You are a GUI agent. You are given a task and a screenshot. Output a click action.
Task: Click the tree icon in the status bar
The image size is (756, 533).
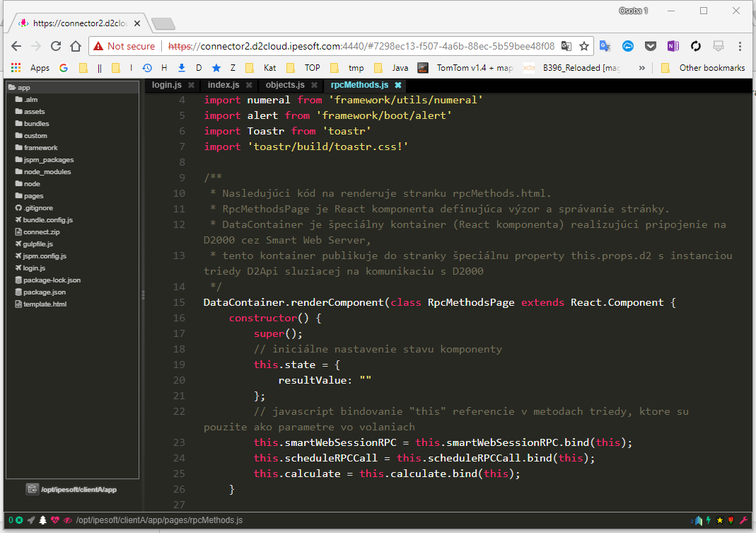click(42, 520)
